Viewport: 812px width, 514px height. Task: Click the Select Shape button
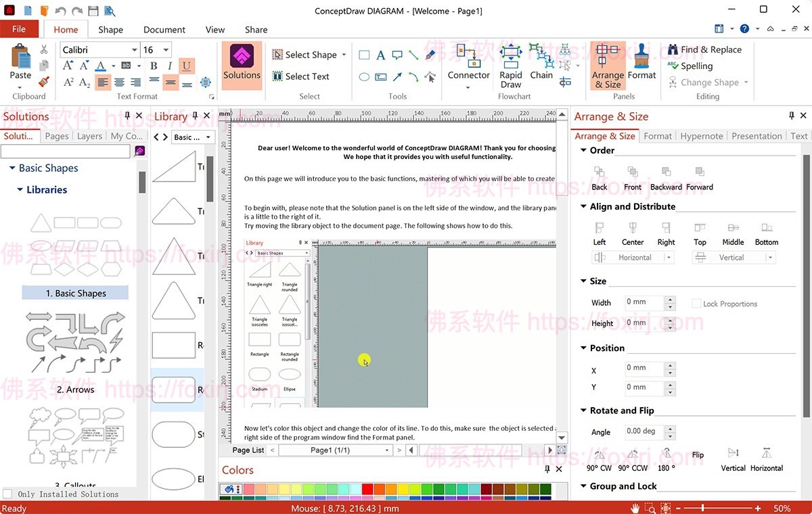coord(308,54)
